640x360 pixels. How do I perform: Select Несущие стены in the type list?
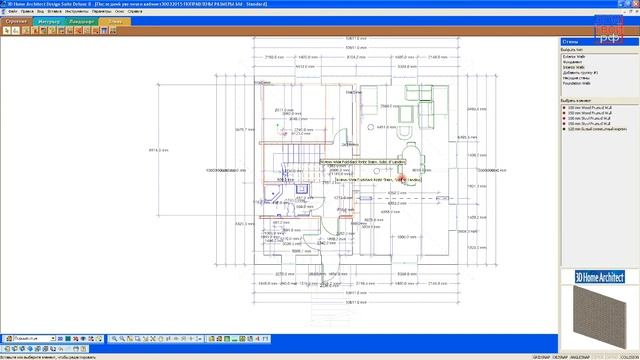[576, 78]
